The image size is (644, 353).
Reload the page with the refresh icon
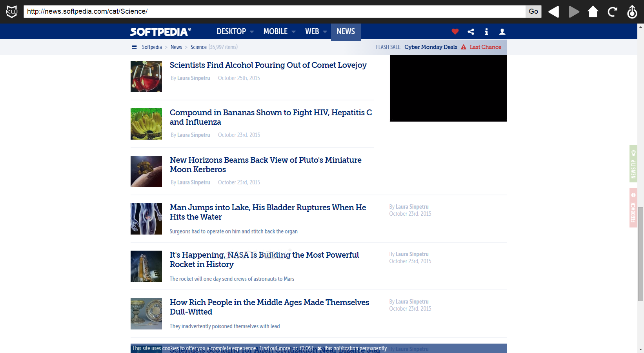pos(613,12)
